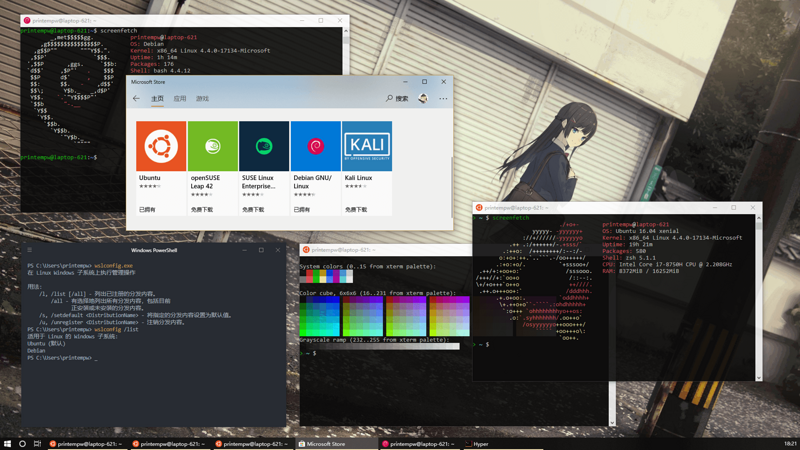Click 已拥有 under the Ubuntu tile
This screenshot has width=800, height=450.
point(147,210)
